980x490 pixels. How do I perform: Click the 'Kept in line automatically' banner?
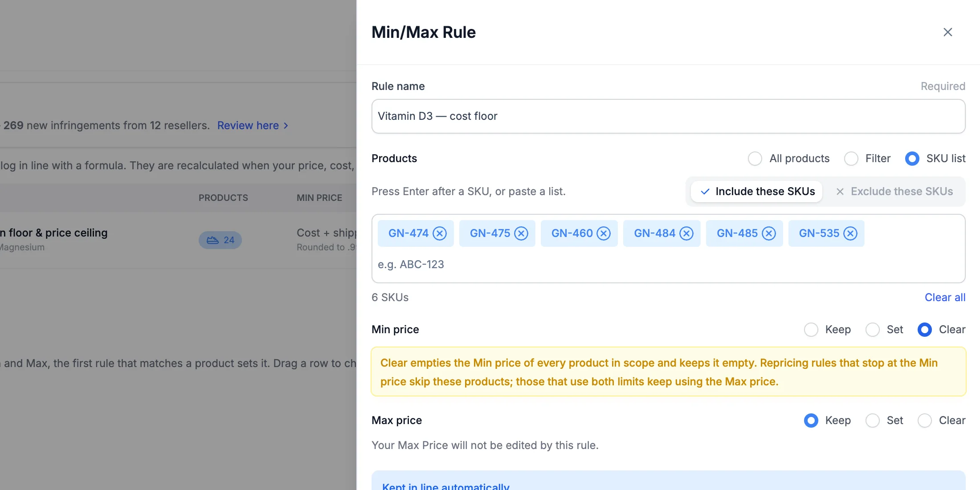pos(668,481)
